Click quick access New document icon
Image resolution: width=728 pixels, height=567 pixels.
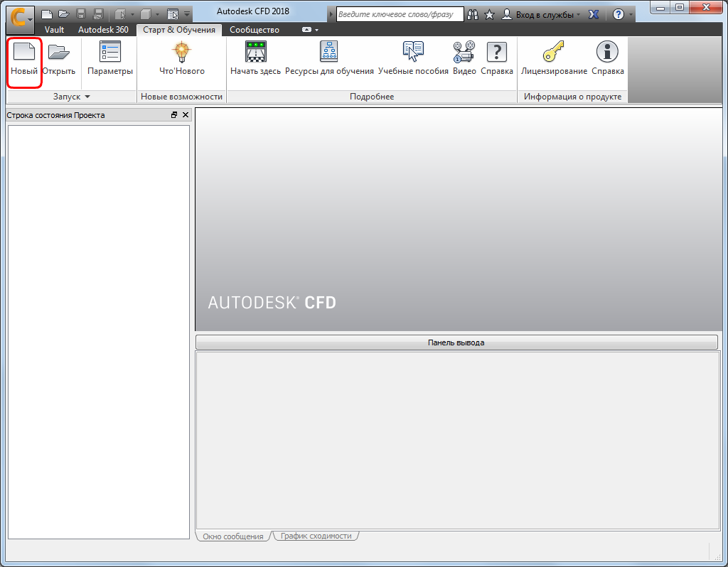(x=47, y=14)
